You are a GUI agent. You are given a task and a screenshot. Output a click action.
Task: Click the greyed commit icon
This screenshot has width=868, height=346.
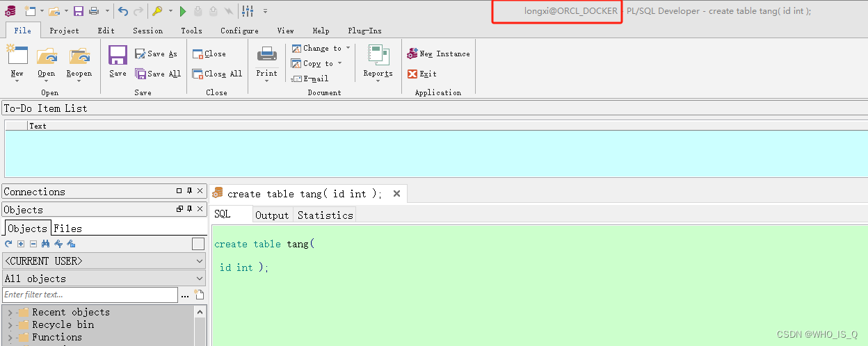198,11
